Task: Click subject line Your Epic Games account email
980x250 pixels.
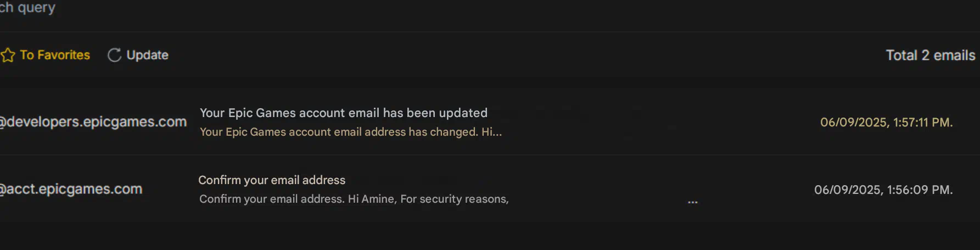Action: point(344,113)
